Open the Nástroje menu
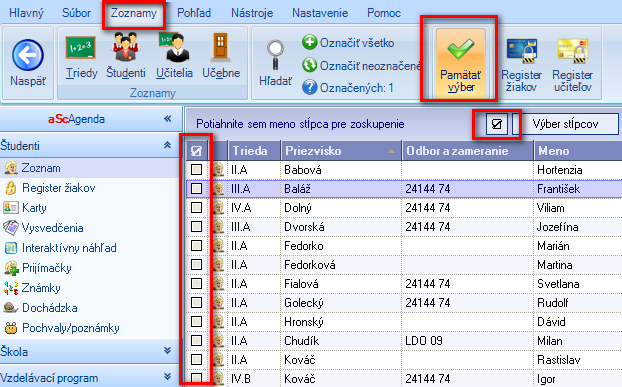Viewport: 622px width, 387px height. click(252, 13)
